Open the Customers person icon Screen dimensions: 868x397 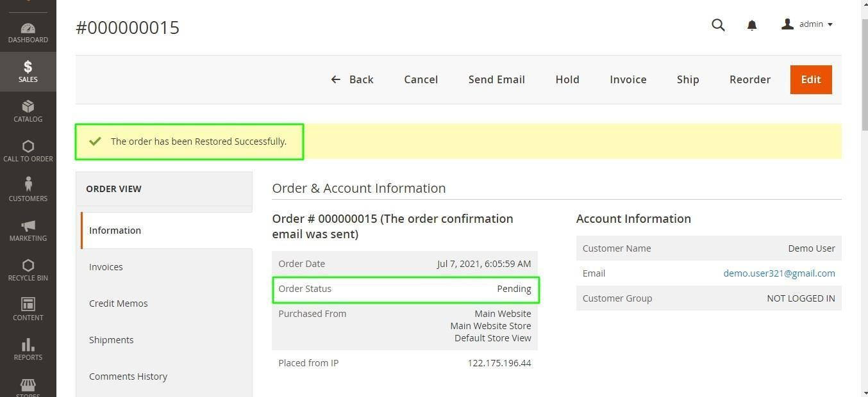click(x=28, y=190)
